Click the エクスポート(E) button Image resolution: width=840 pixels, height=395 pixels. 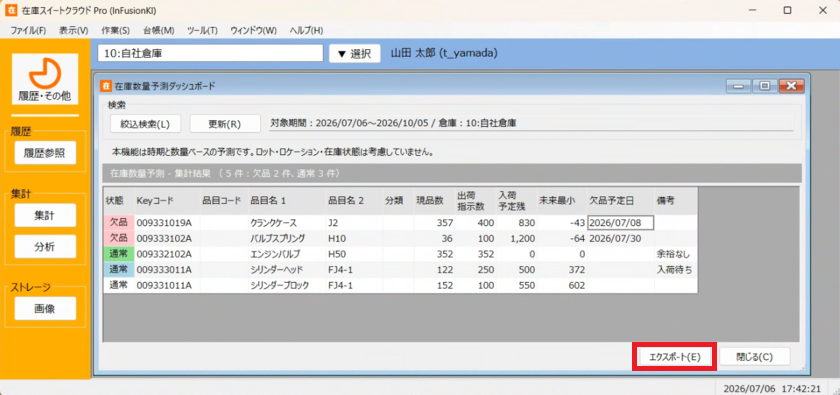coord(674,357)
